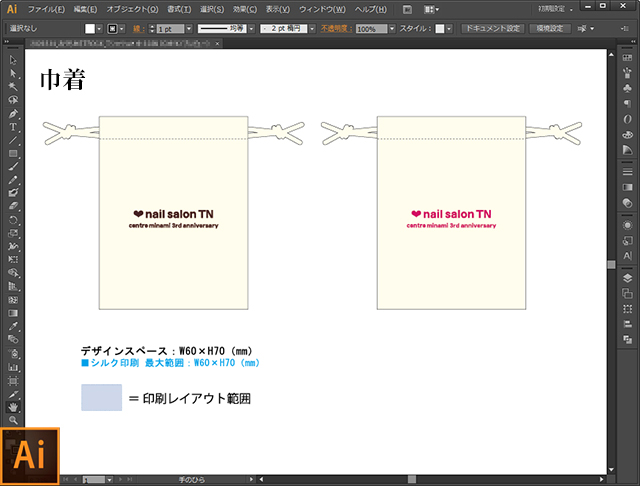640x486 pixels.
Task: Open the variable width profile dropdown
Action: coord(251,29)
